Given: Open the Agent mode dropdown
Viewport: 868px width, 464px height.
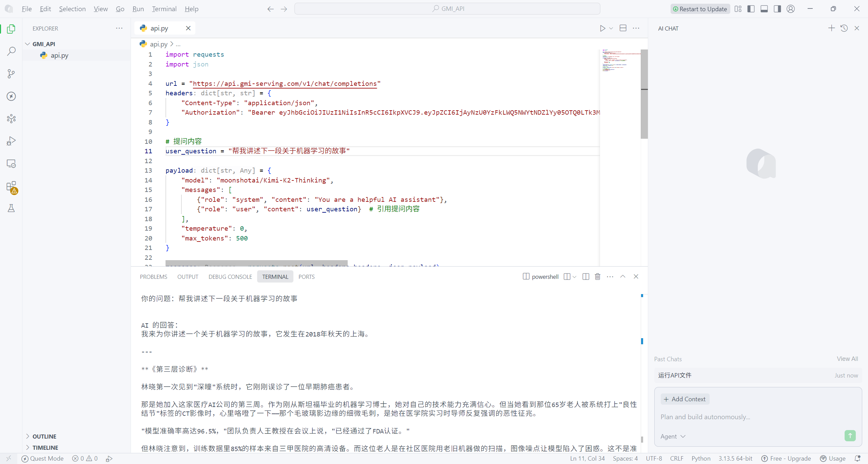Looking at the screenshot, I should 673,437.
